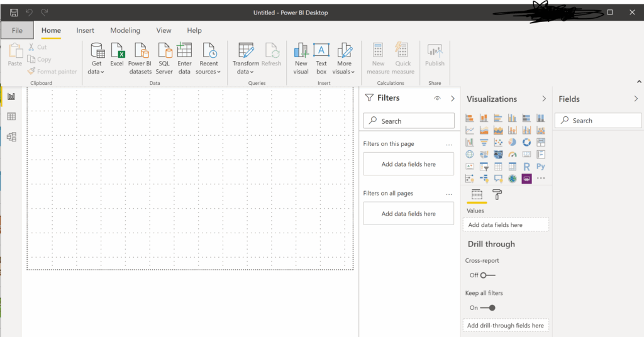Open options for Filters on all pages
Image resolution: width=644 pixels, height=337 pixels.
point(449,194)
